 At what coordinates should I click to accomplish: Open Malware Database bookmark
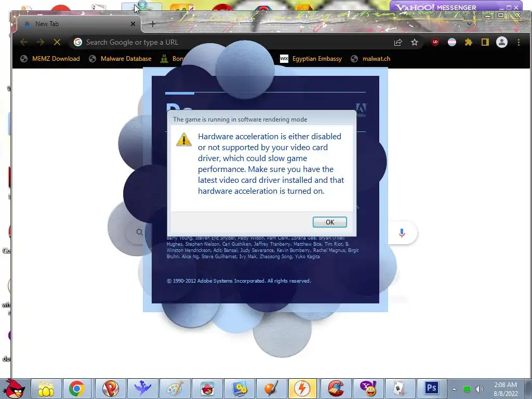(x=120, y=59)
